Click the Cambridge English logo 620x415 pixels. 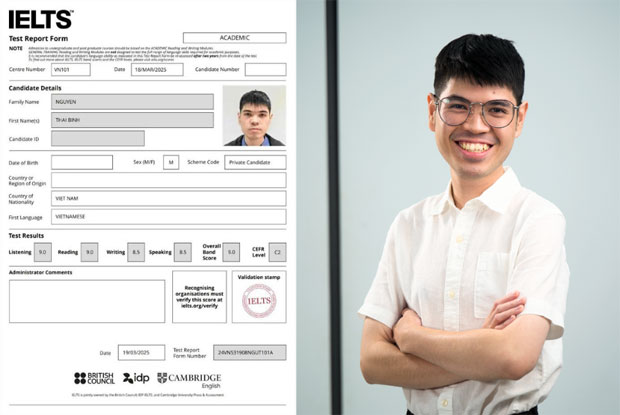click(189, 379)
